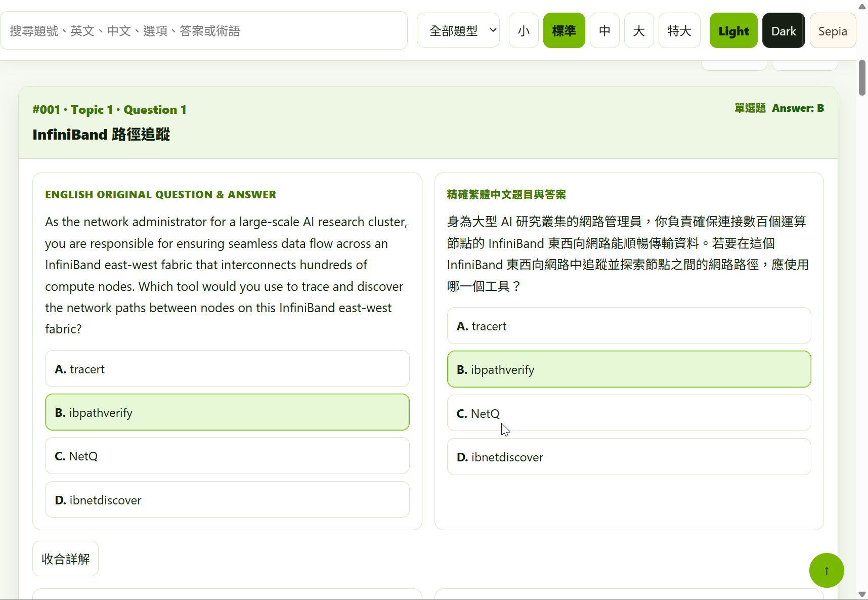Select Chinese panel option B. ibpathverify
The height and width of the screenshot is (600, 868).
point(629,369)
